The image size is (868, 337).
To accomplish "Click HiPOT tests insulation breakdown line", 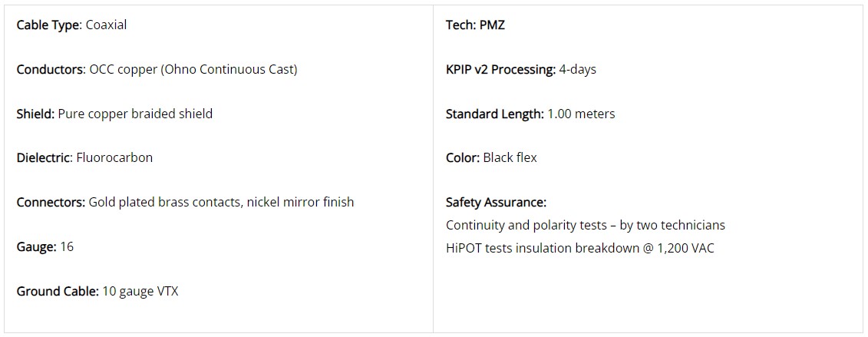I will coord(579,248).
